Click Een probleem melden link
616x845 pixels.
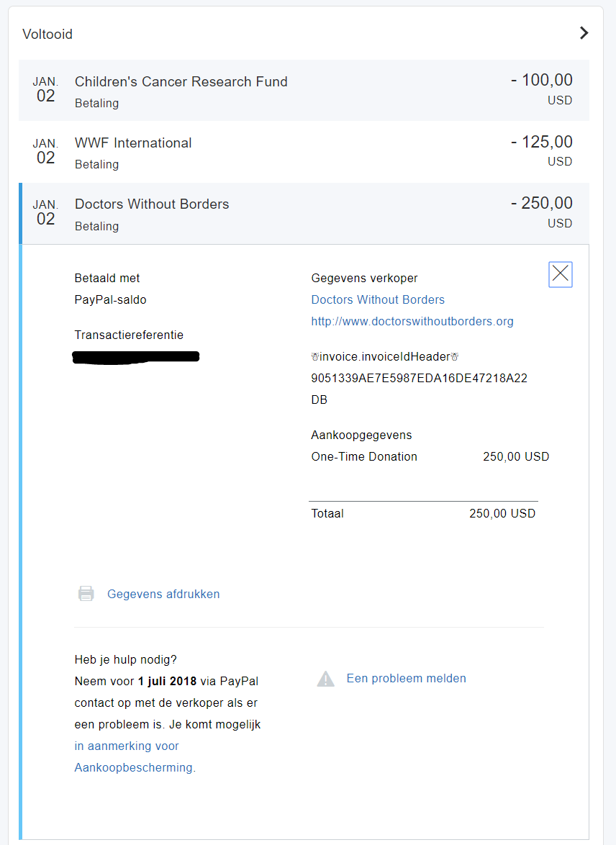407,679
